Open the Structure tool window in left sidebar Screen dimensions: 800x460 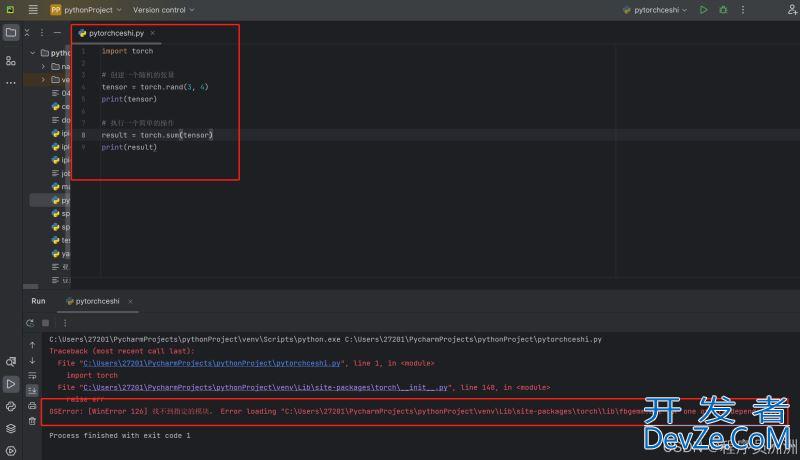tap(10, 60)
